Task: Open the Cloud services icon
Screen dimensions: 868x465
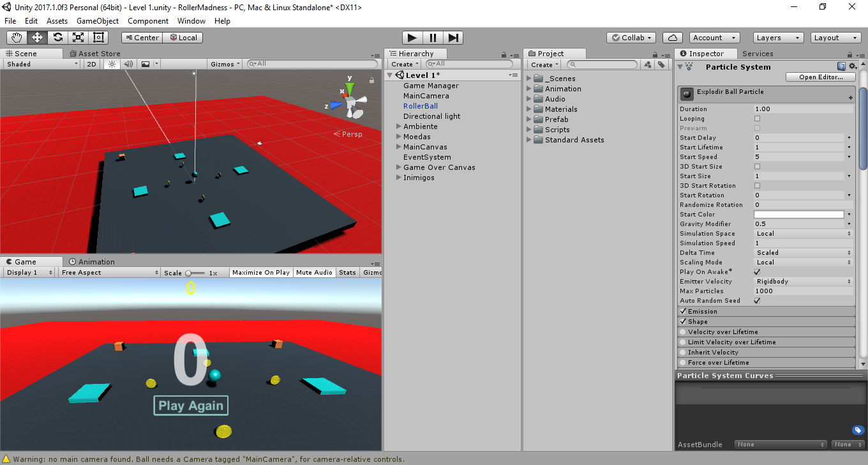Action: (673, 38)
